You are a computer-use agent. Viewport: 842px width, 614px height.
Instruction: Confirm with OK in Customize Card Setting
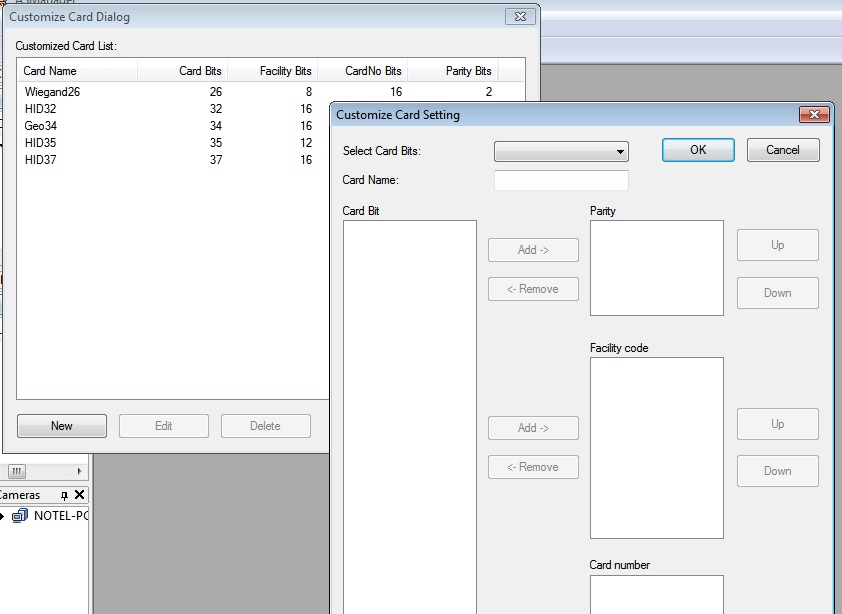[x=698, y=150]
